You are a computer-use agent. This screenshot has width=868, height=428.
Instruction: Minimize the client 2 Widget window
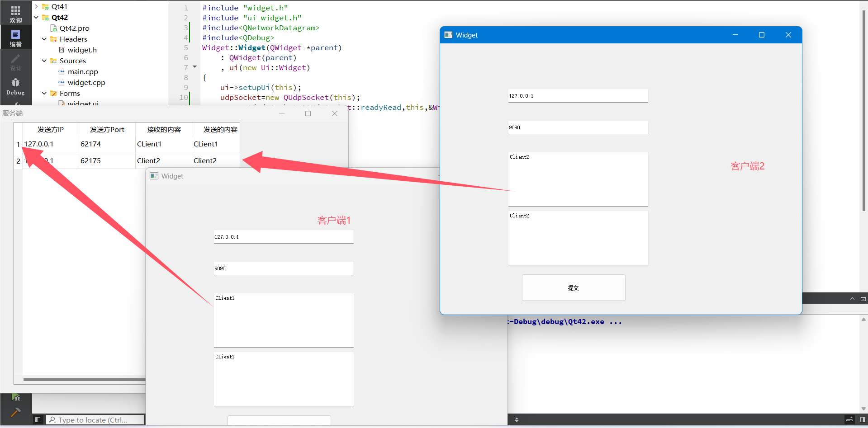click(x=735, y=35)
